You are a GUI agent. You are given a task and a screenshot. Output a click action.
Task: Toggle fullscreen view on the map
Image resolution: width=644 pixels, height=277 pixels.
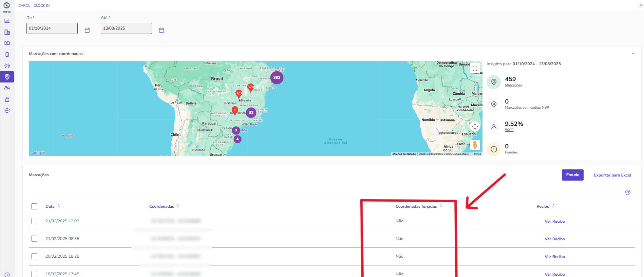point(475,68)
